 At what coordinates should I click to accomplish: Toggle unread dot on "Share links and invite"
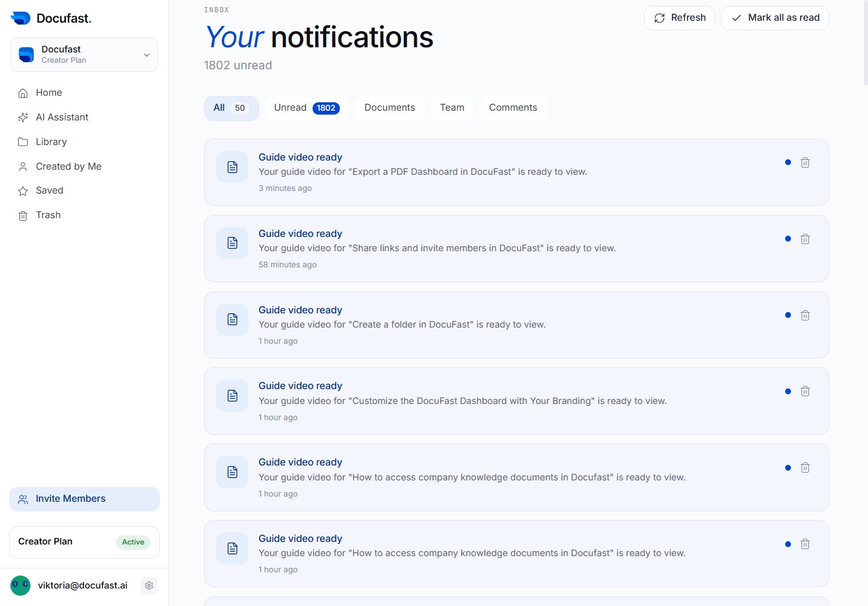click(788, 239)
